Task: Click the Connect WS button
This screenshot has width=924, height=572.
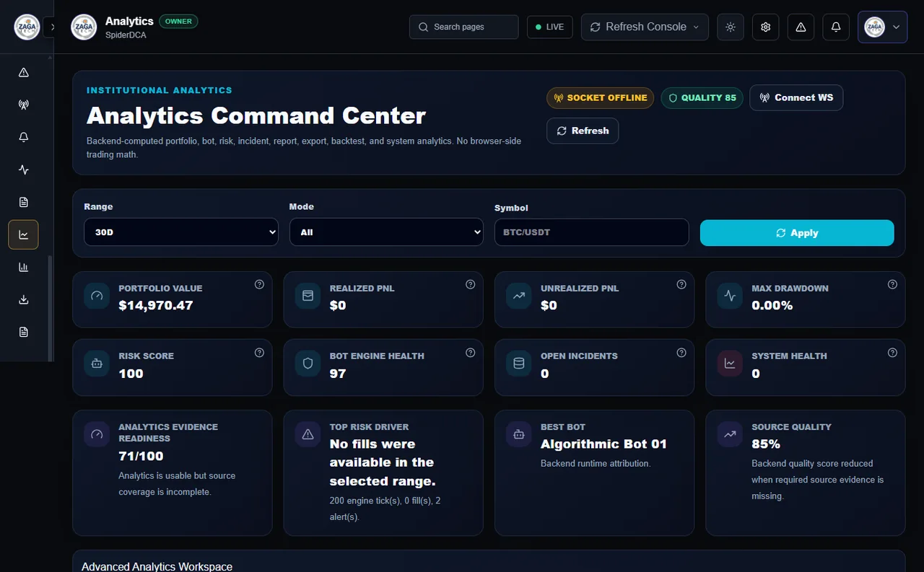Action: tap(796, 97)
